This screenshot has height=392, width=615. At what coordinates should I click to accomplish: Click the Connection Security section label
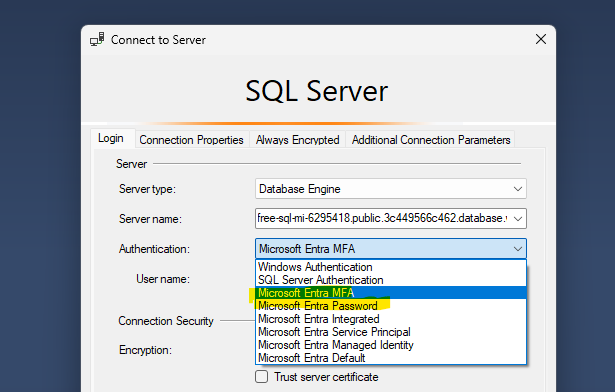[x=166, y=321]
